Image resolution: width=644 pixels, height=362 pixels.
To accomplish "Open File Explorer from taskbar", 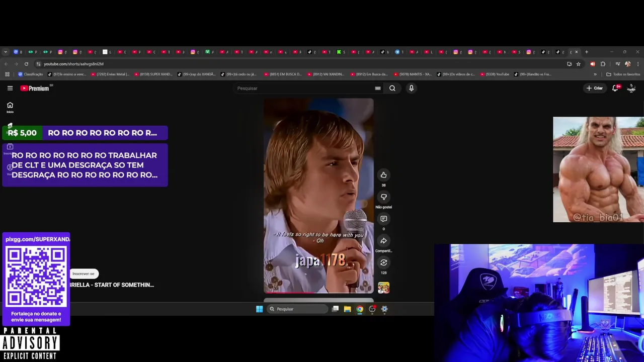I will 347,309.
